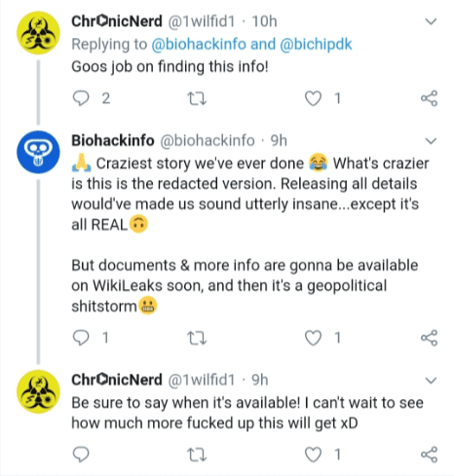Reply to Biohackinfo's 'Craziest story' tweet
This screenshot has height=476, width=454.
coord(81,338)
